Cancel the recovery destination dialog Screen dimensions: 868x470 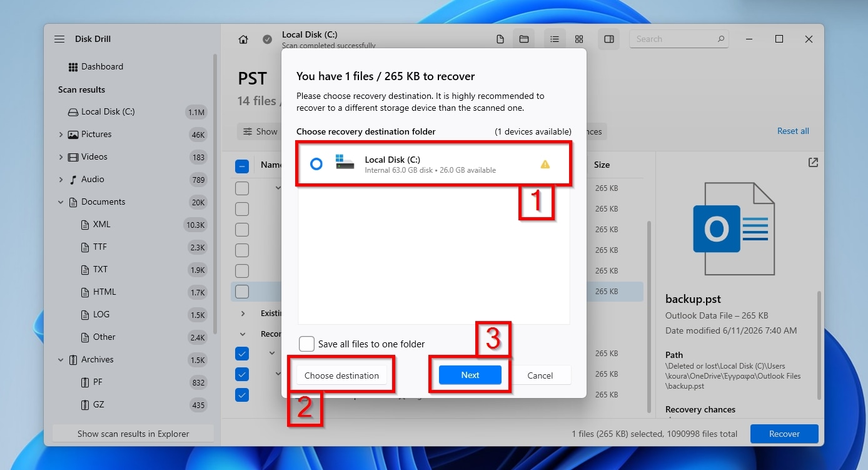point(540,375)
